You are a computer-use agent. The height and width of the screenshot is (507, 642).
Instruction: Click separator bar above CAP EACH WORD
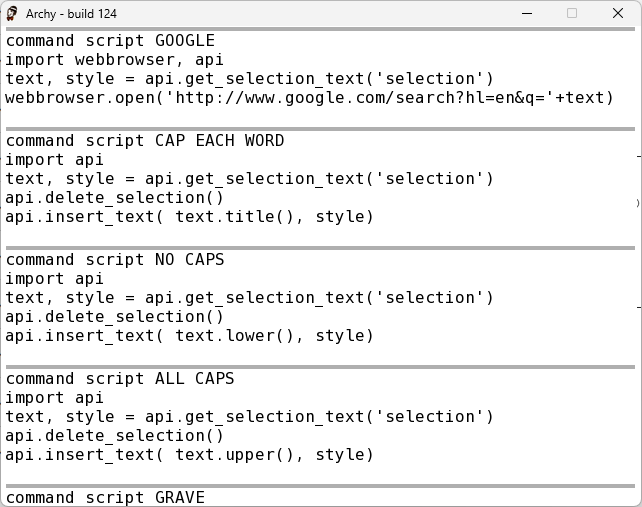[320, 129]
